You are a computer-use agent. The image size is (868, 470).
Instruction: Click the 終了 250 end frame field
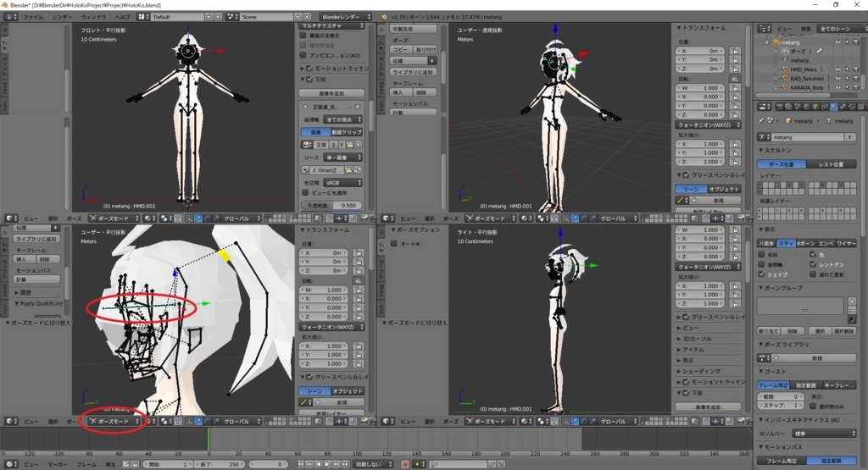pyautogui.click(x=220, y=464)
